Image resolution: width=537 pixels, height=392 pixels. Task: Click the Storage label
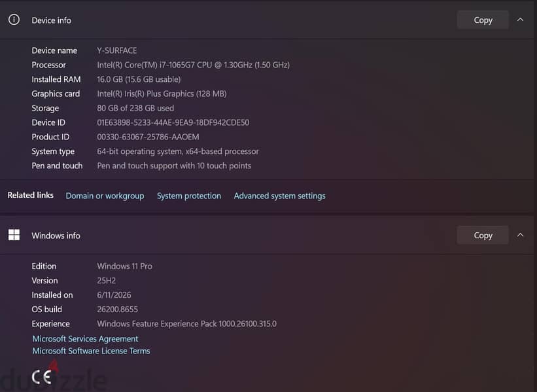pyautogui.click(x=45, y=108)
